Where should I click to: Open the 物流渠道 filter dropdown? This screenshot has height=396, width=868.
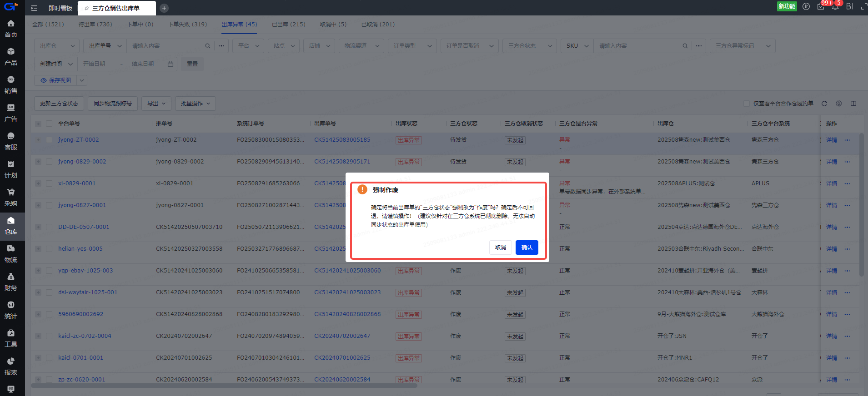[361, 46]
